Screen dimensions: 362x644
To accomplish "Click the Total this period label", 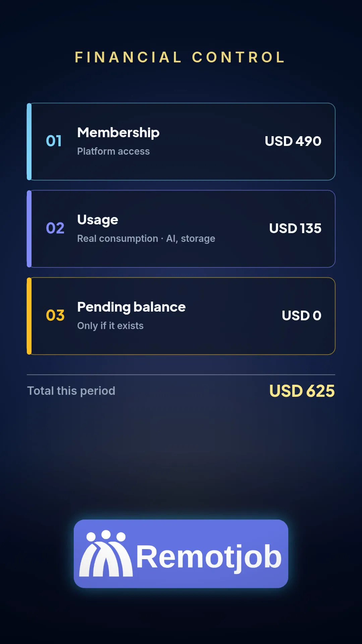I will pyautogui.click(x=71, y=391).
